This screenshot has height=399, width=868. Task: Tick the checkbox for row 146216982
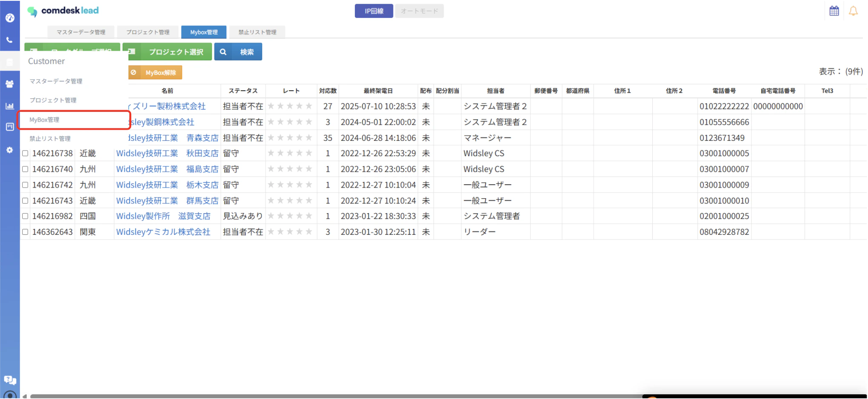pos(25,216)
